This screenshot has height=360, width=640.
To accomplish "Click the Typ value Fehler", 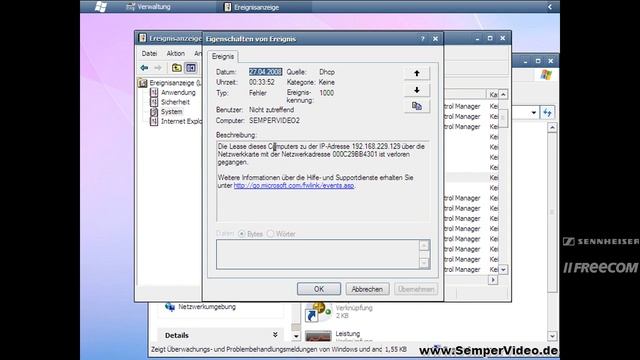I will (x=258, y=93).
